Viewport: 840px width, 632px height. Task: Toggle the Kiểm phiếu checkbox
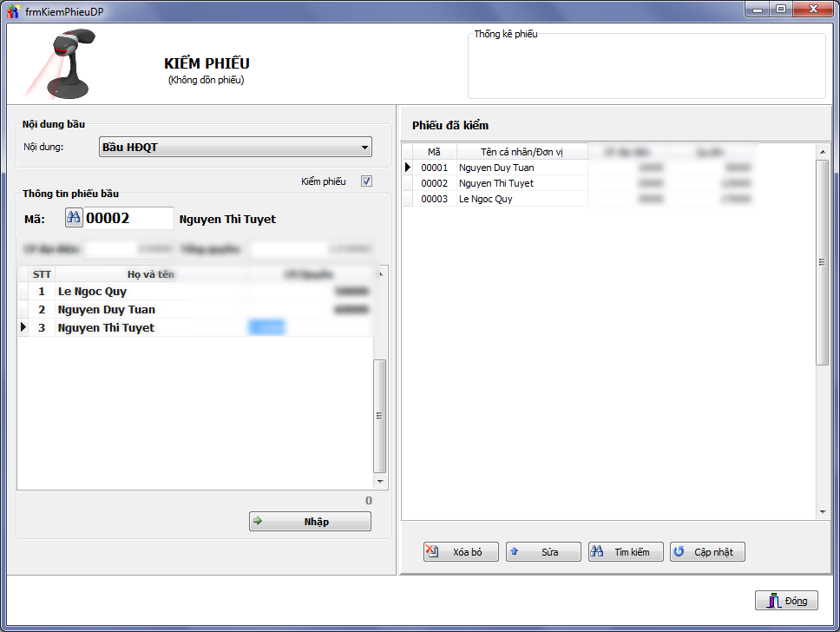coord(366,181)
